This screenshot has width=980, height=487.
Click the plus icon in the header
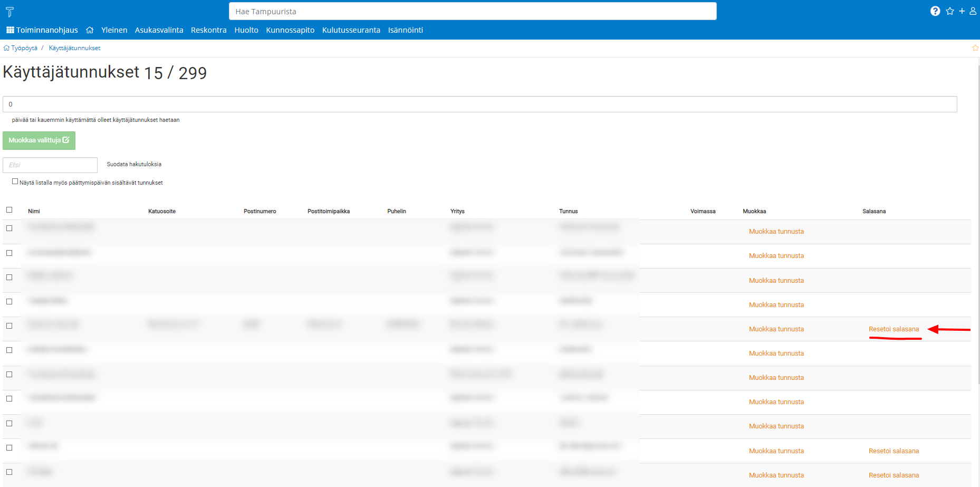point(962,11)
